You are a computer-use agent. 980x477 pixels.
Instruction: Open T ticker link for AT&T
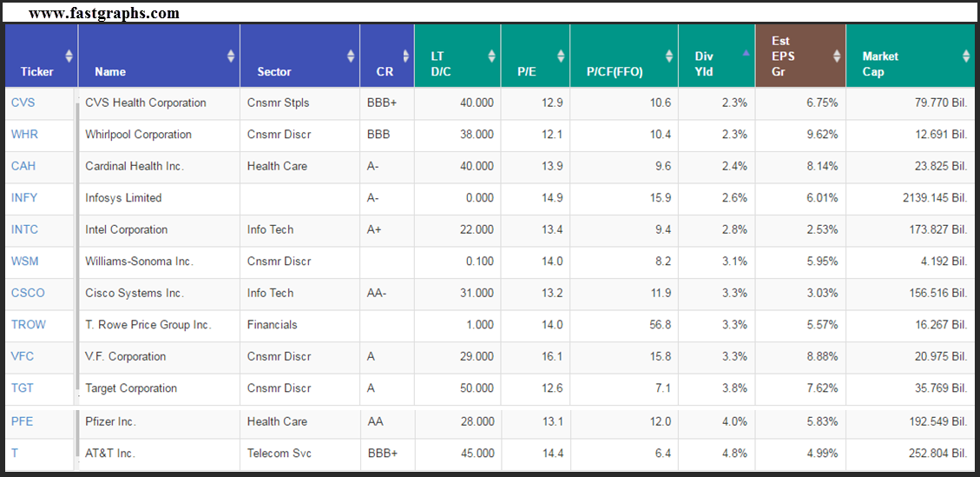click(15, 454)
